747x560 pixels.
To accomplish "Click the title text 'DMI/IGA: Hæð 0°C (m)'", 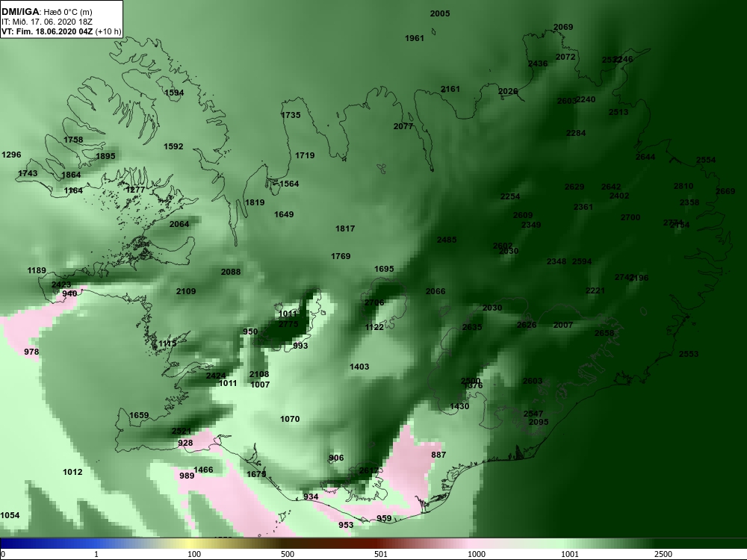I will coord(46,12).
